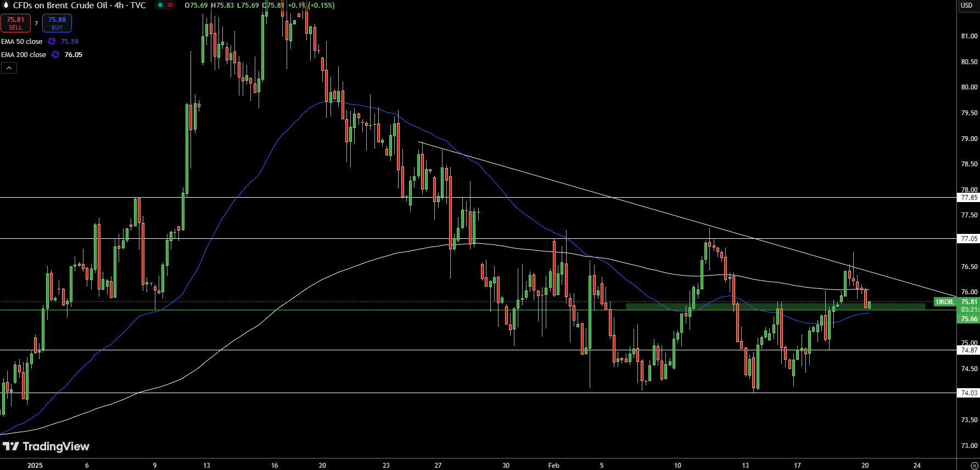Click the TradingView logo
Screen dimensions: 980x470
46,446
